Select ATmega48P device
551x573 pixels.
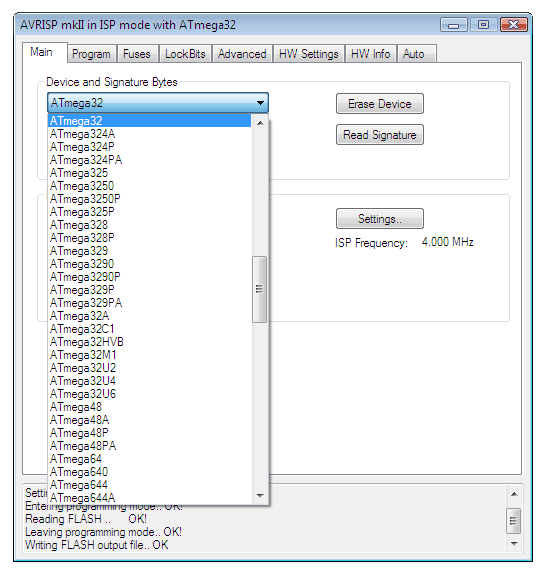[x=149, y=433]
